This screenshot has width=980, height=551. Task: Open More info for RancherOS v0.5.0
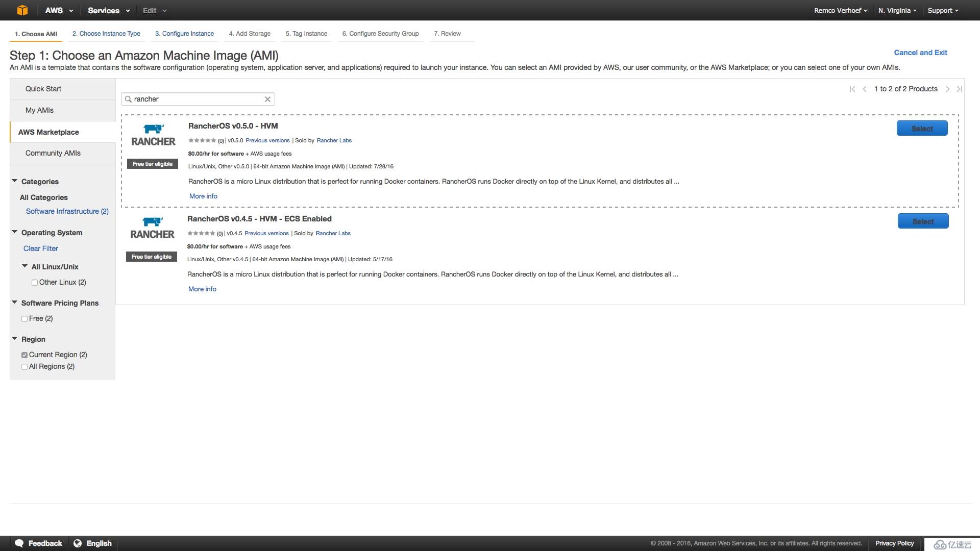[x=203, y=196]
